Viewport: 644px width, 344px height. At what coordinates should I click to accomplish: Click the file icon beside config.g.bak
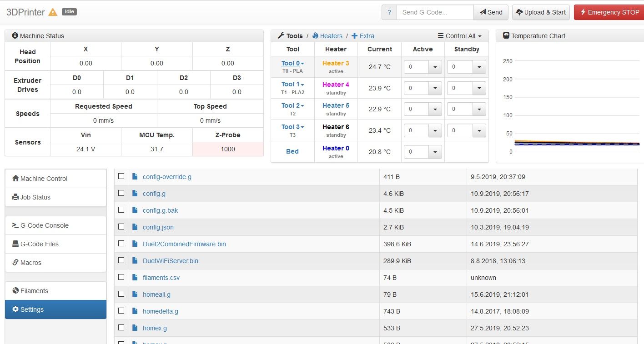(x=135, y=210)
